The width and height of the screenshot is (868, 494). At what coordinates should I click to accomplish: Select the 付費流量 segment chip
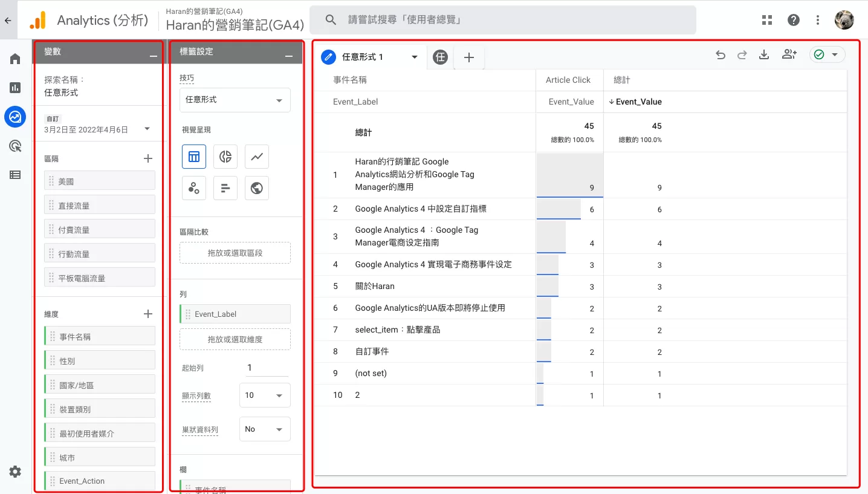click(100, 230)
